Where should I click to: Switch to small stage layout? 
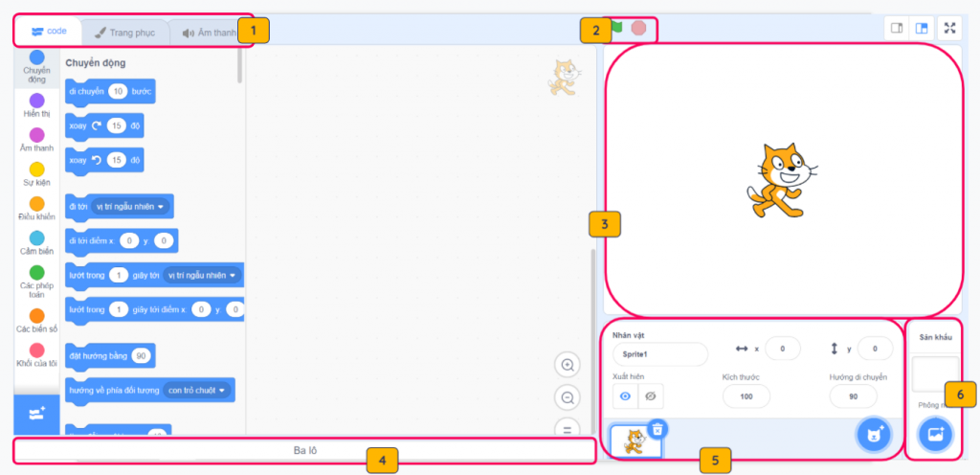point(897,28)
